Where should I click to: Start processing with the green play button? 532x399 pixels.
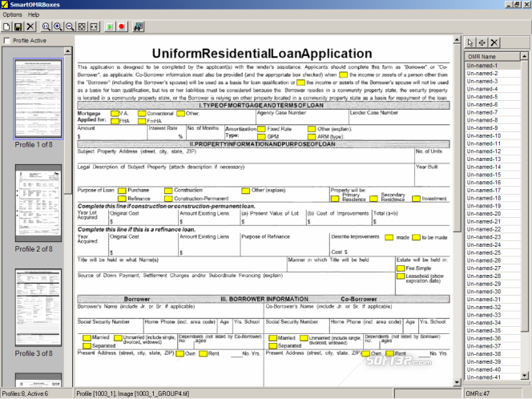point(110,26)
